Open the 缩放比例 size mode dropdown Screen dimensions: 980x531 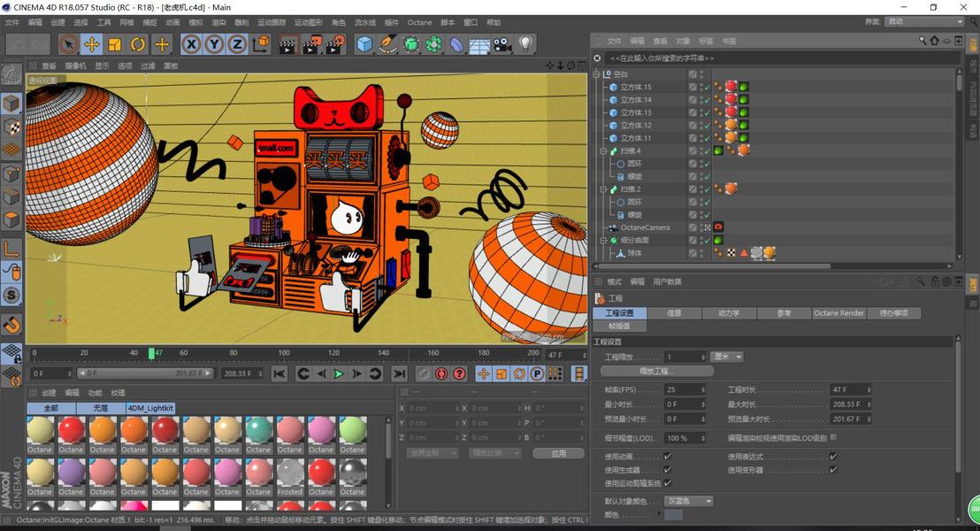[x=495, y=453]
